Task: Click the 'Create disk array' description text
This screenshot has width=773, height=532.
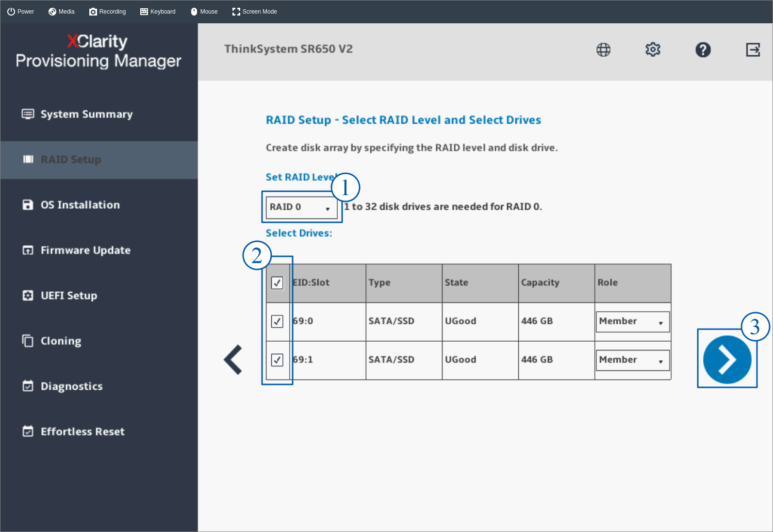Action: pos(412,148)
